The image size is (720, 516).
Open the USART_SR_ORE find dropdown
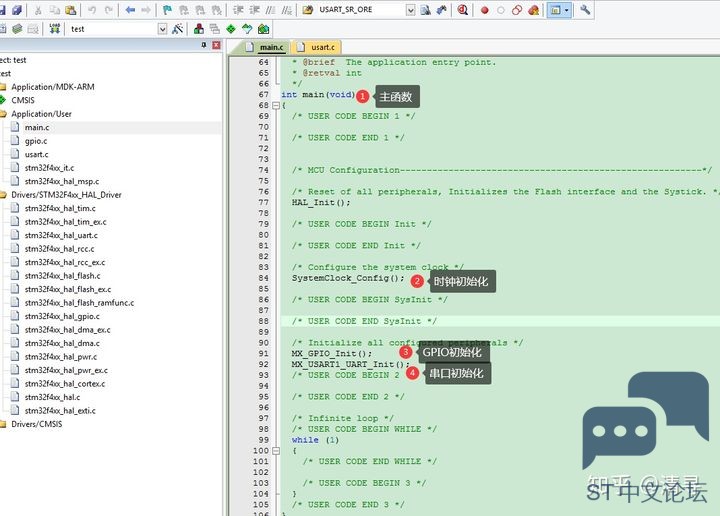[410, 10]
